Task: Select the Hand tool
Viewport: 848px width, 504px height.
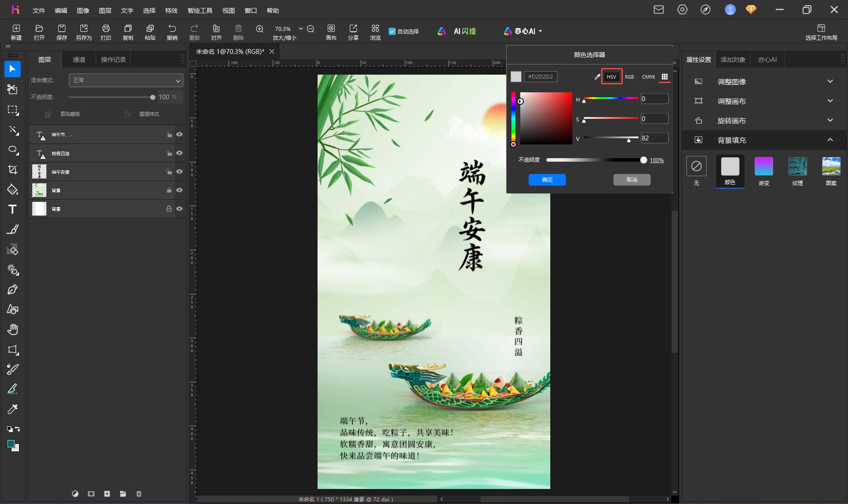Action: (x=12, y=330)
